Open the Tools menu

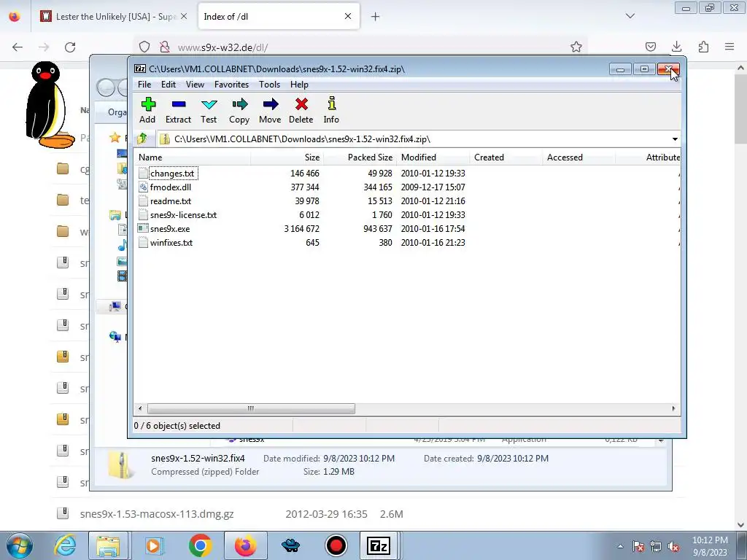coord(269,85)
